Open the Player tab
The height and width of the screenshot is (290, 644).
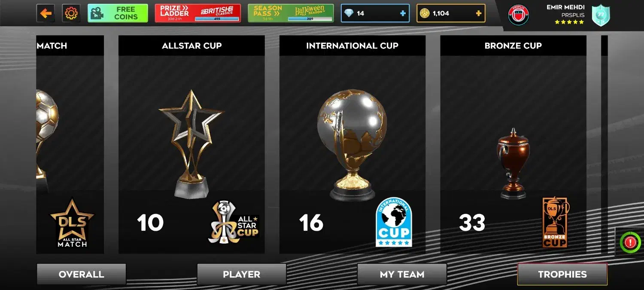click(x=242, y=274)
